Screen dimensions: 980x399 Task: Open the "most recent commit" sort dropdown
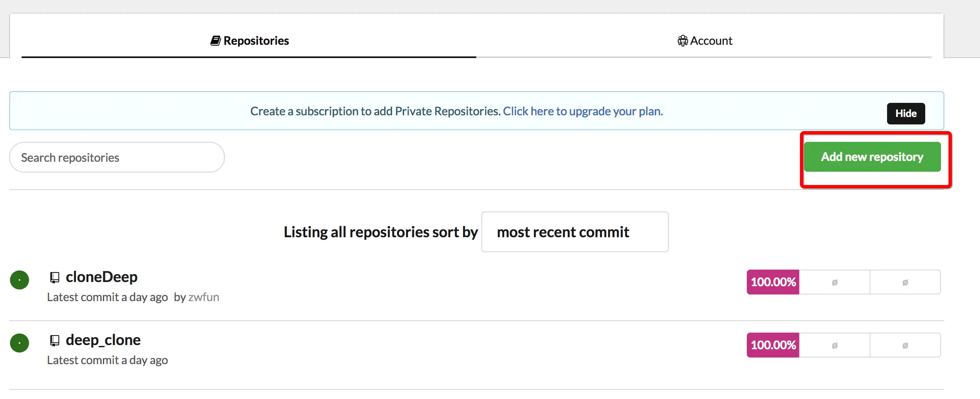point(574,232)
